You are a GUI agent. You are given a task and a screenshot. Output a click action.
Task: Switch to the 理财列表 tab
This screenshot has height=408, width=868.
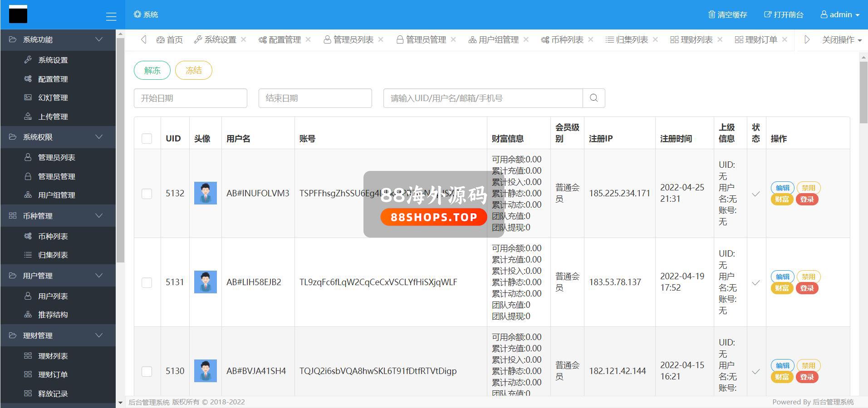click(691, 40)
